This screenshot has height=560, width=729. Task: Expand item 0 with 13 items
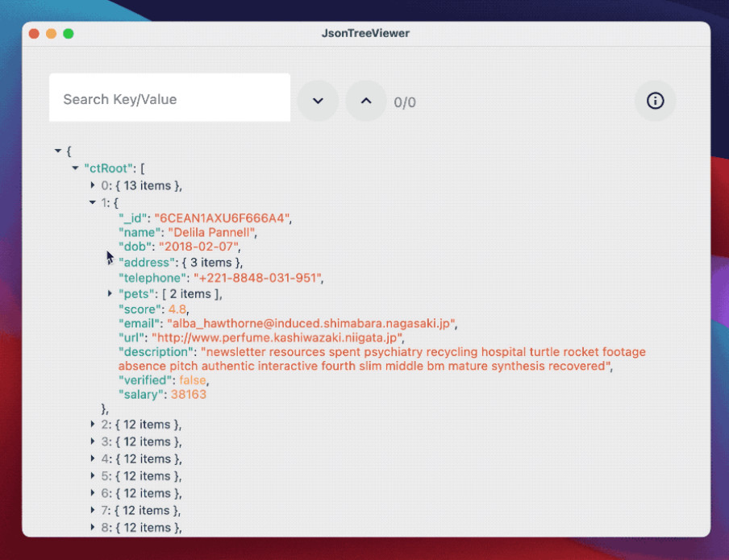pyautogui.click(x=93, y=185)
